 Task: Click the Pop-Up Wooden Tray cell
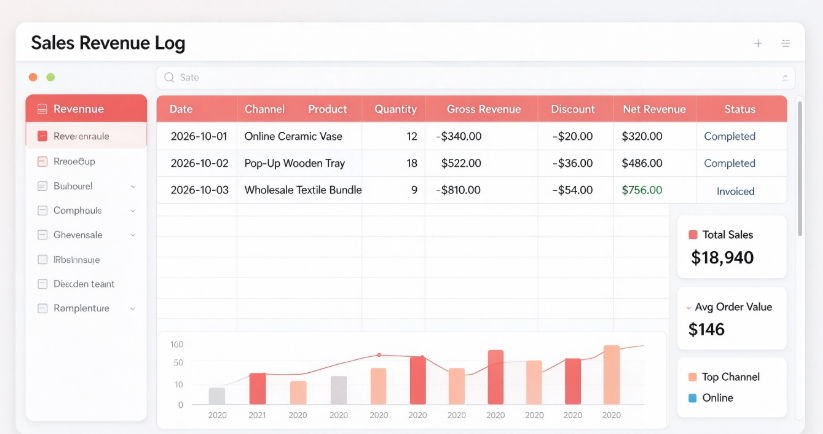[294, 163]
